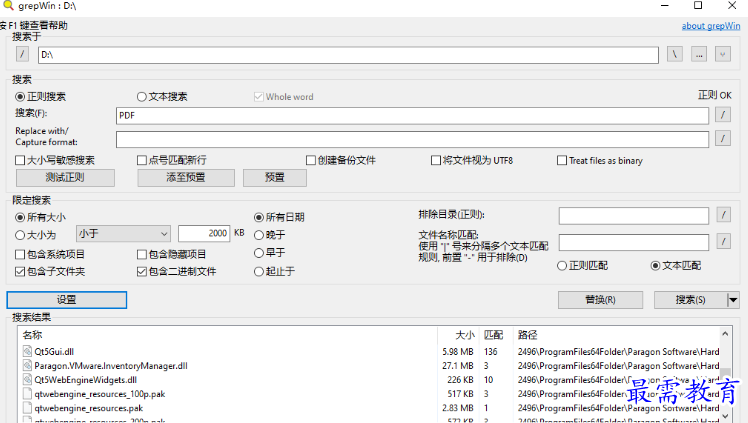Open the about grepWin link
Screen dimensions: 748x423
711,26
